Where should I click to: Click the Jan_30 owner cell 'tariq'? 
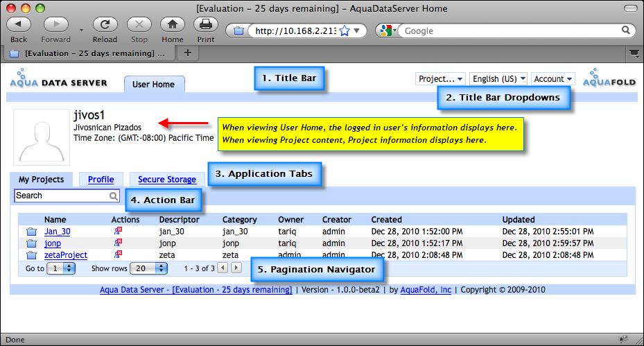(287, 232)
